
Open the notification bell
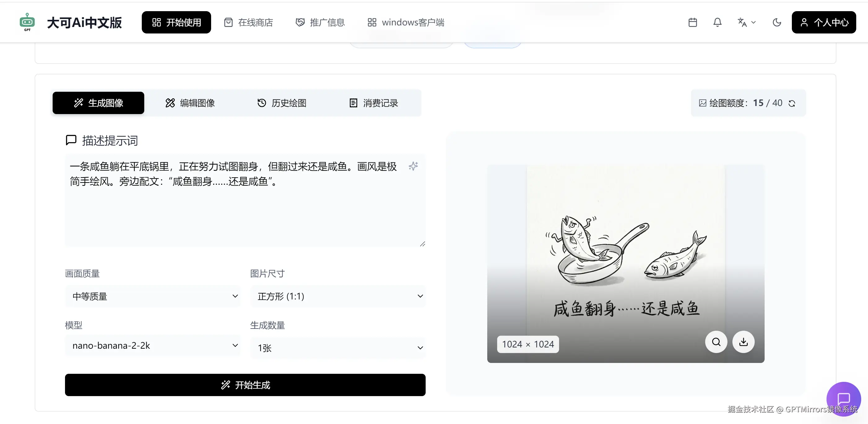click(x=717, y=23)
